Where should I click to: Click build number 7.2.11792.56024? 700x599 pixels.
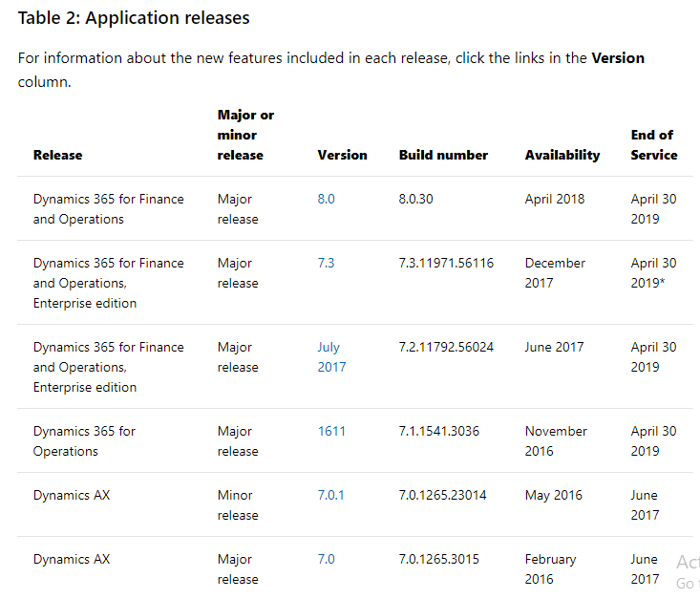click(x=446, y=347)
